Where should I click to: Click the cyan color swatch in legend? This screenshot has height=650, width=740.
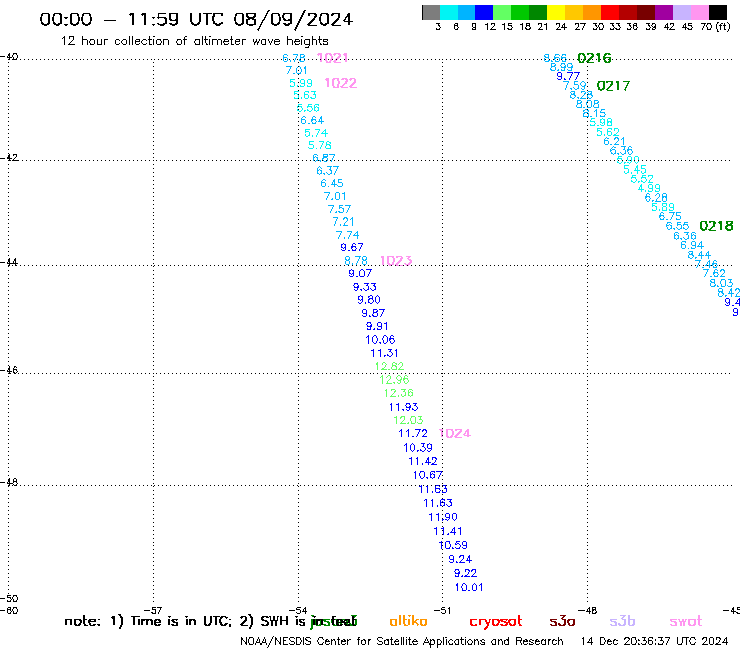click(449, 12)
